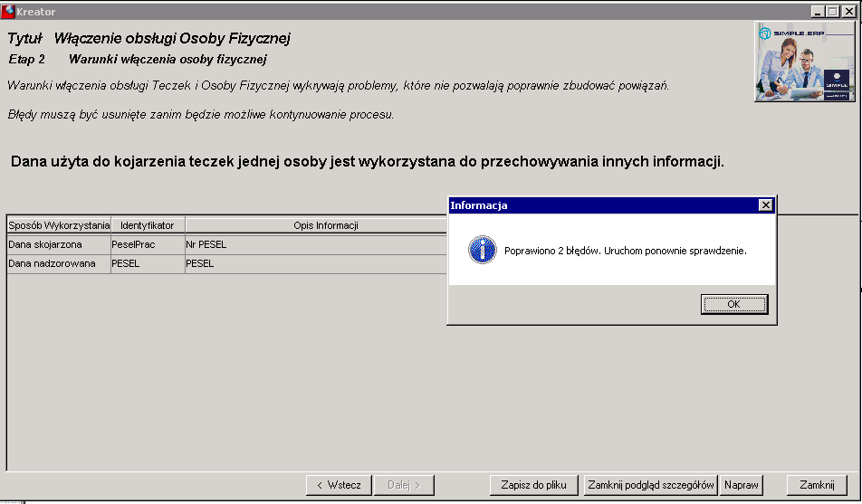The image size is (862, 504).
Task: Select the PESEL identifier cell
Action: [x=148, y=264]
